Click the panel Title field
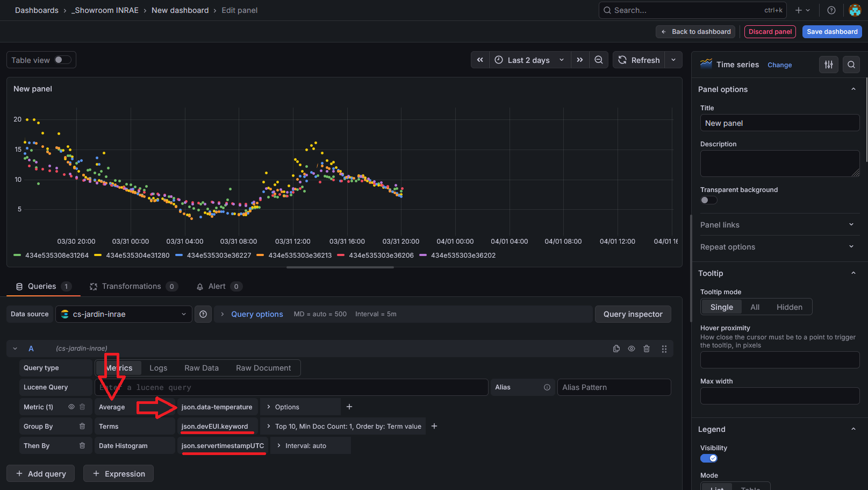This screenshot has height=490, width=868. pyautogui.click(x=779, y=123)
